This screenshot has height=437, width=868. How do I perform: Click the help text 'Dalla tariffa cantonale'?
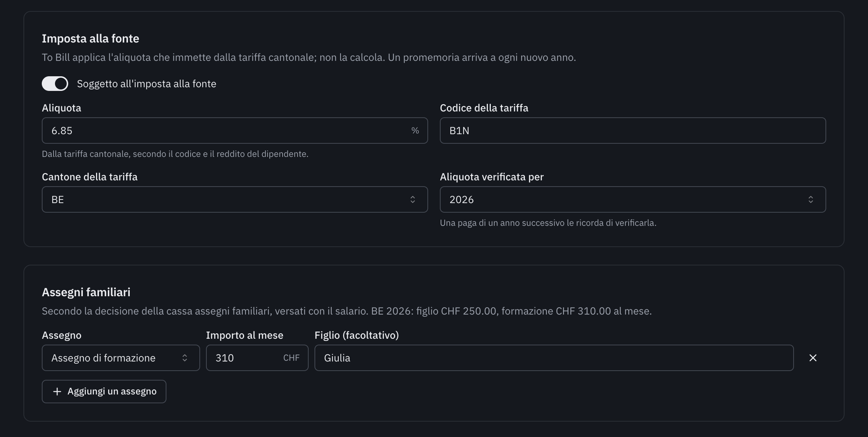click(175, 154)
